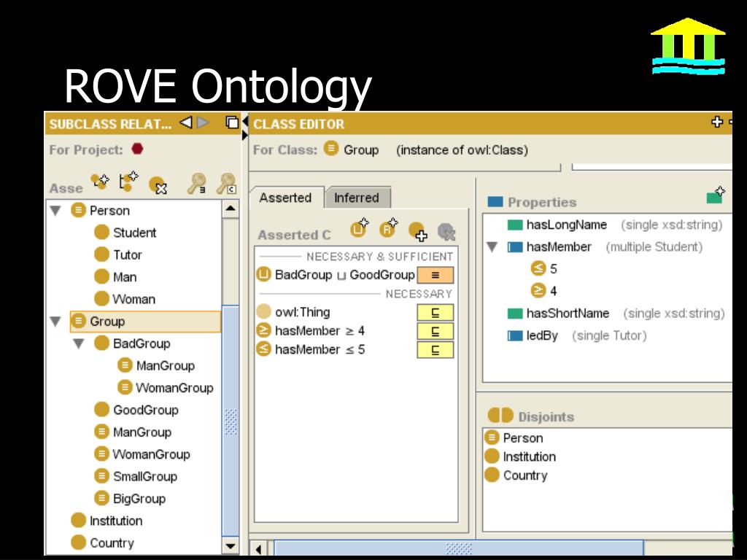The width and height of the screenshot is (747, 560).
Task: Click the pane splitter collapse arrows
Action: pos(245,128)
